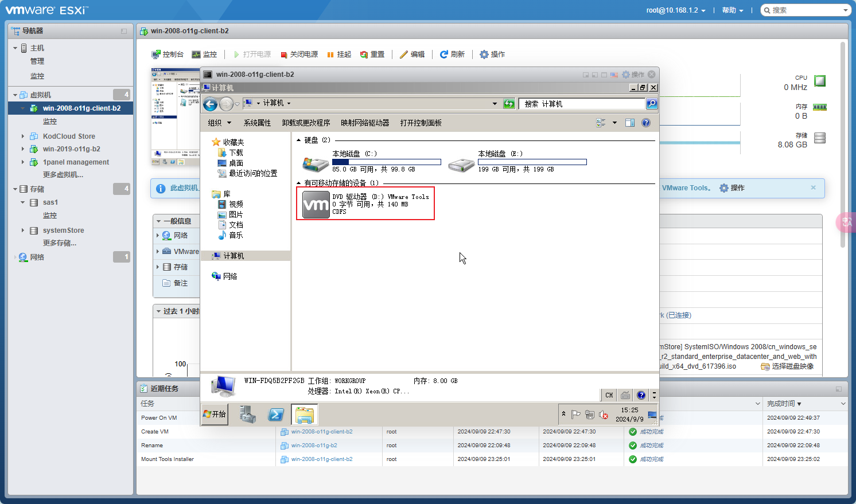Click the guest volume speaker tray icon
Screen dimensions: 856x504
pyautogui.click(x=603, y=415)
